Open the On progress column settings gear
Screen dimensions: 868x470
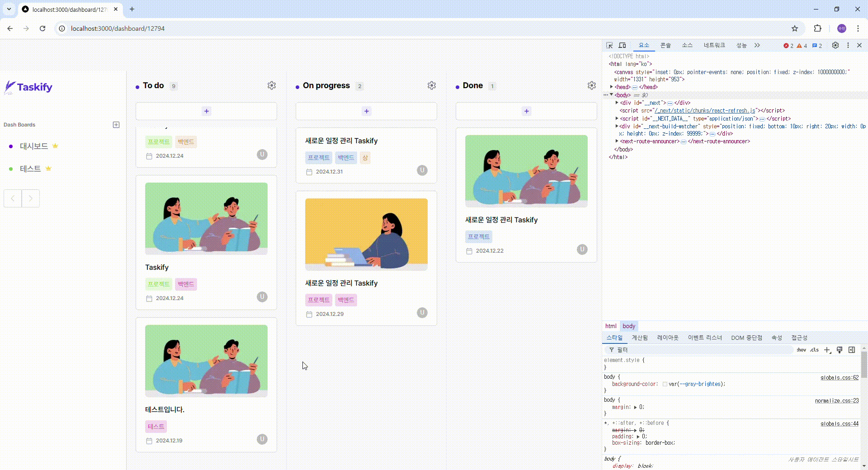(x=432, y=85)
